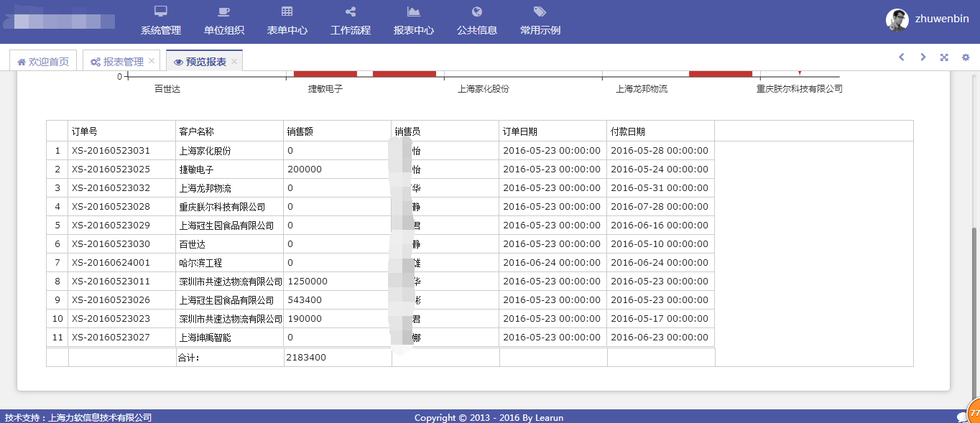Viewport: 980px width, 423px height.
Task: Click the 客户名称 column header
Action: [x=230, y=131]
